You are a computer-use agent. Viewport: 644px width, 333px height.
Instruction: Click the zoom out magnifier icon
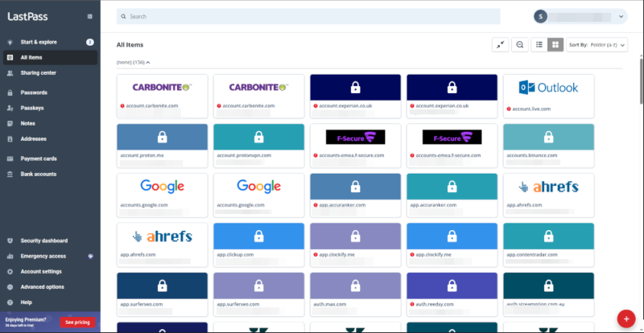pos(520,45)
